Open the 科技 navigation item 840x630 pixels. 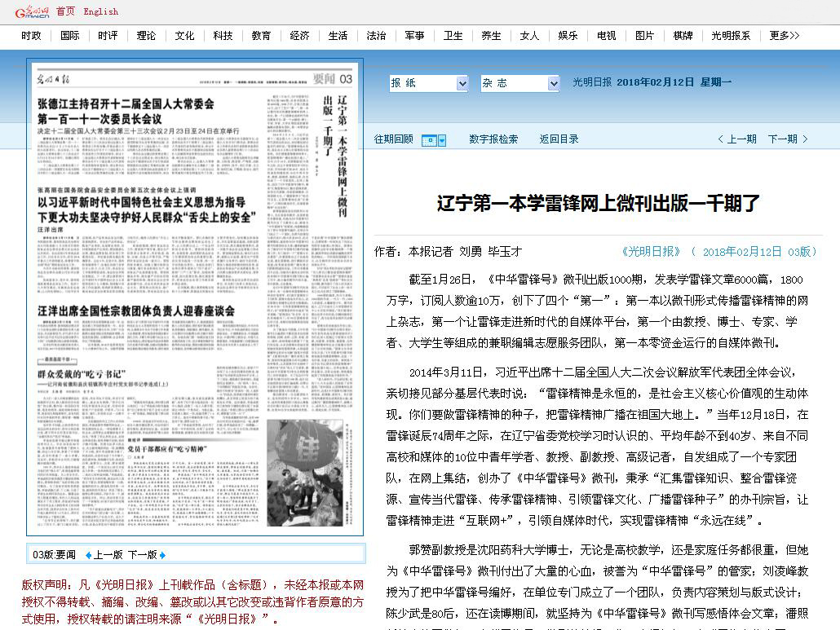pos(223,35)
